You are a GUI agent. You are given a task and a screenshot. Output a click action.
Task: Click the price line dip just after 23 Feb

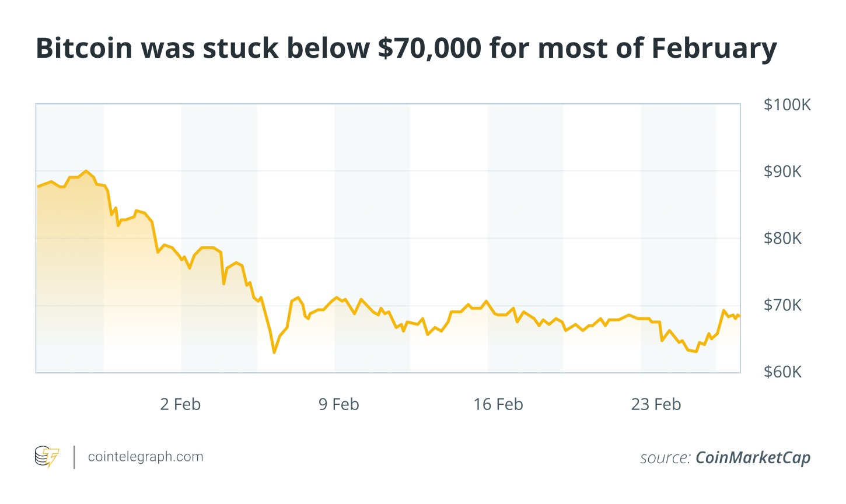pyautogui.click(x=695, y=351)
